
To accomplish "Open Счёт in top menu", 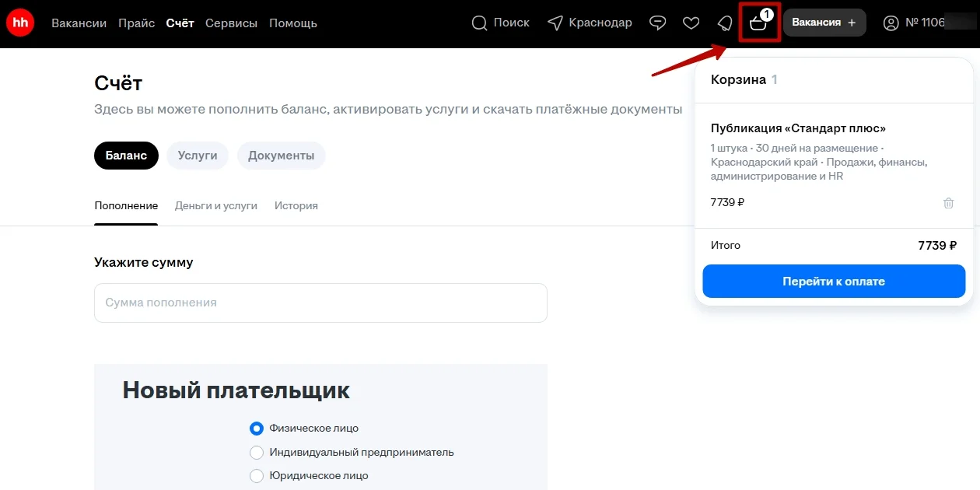I will [180, 23].
